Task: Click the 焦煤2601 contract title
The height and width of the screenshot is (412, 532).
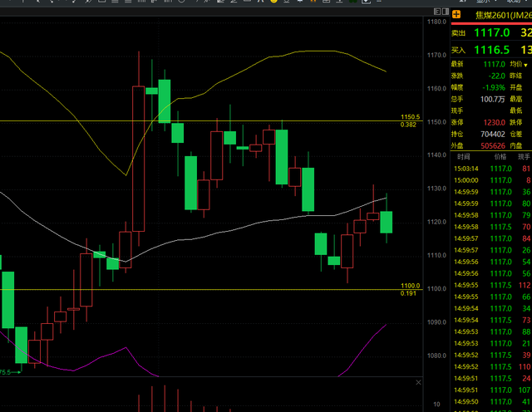Action: click(504, 15)
